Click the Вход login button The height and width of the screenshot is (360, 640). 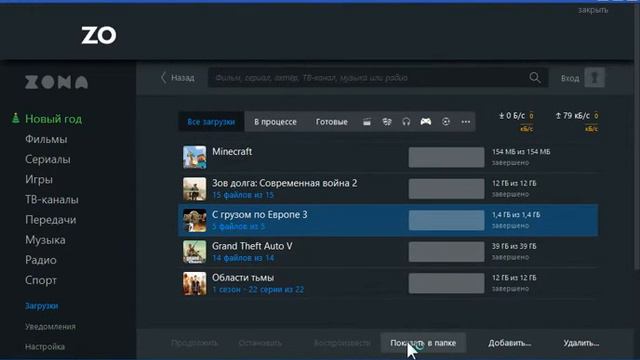coord(570,78)
